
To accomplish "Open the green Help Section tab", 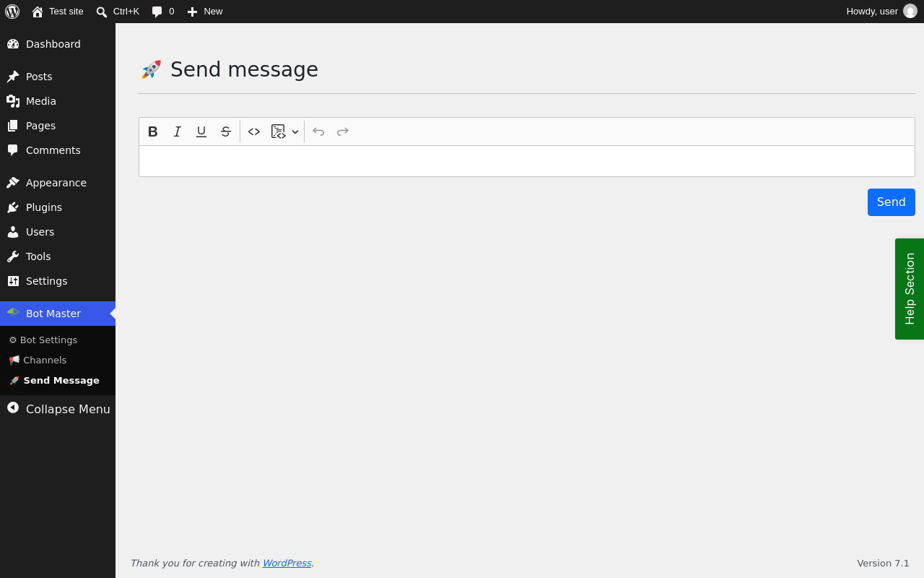I will pos(910,289).
